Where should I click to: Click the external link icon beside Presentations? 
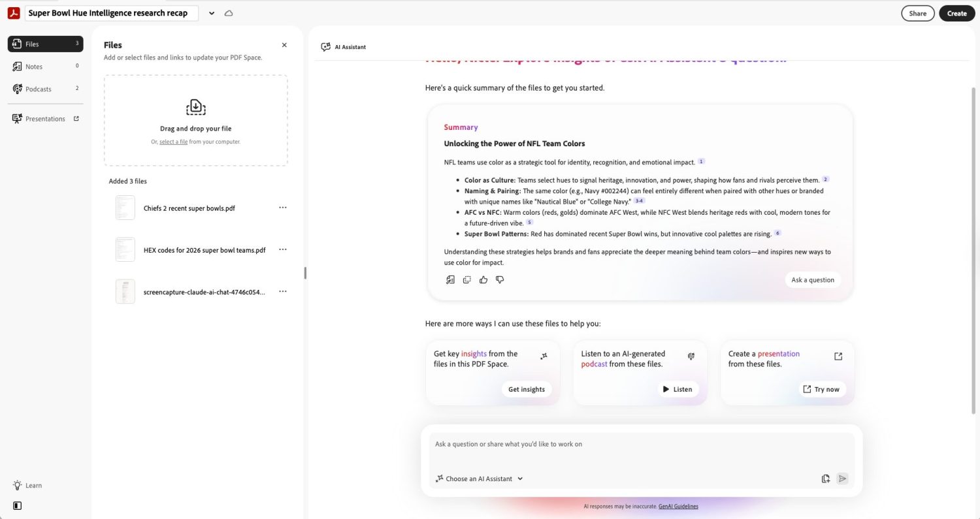(x=76, y=119)
